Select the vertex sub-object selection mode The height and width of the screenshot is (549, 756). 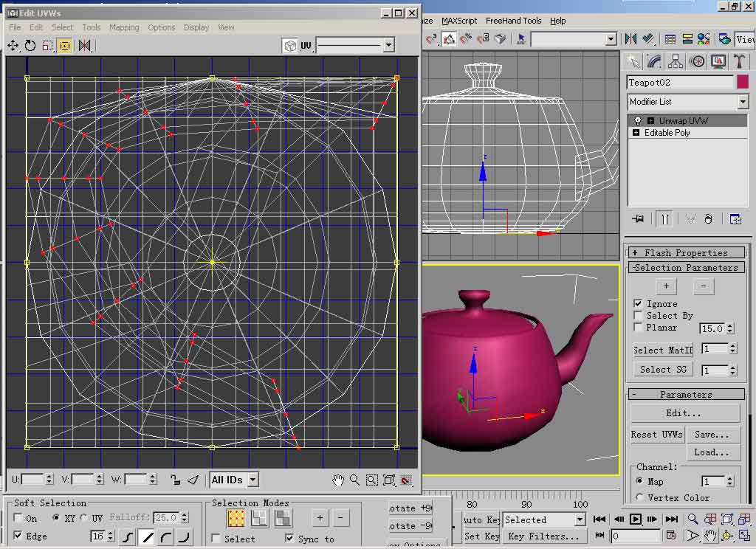point(236,519)
